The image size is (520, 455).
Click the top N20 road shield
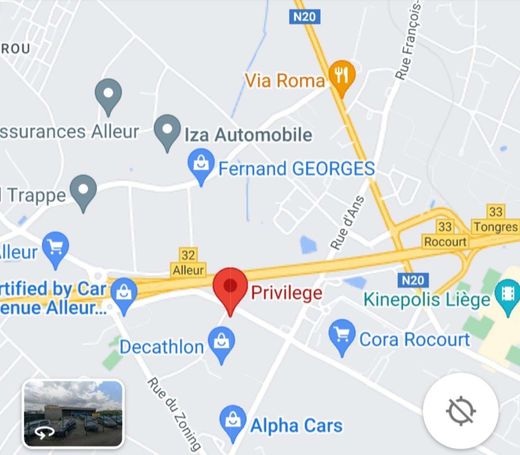pyautogui.click(x=305, y=16)
